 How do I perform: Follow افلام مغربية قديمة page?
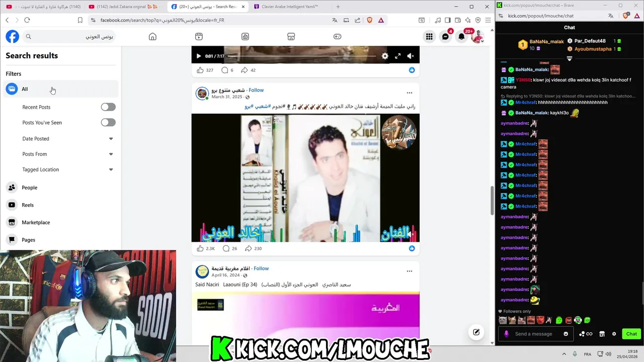coord(261,268)
